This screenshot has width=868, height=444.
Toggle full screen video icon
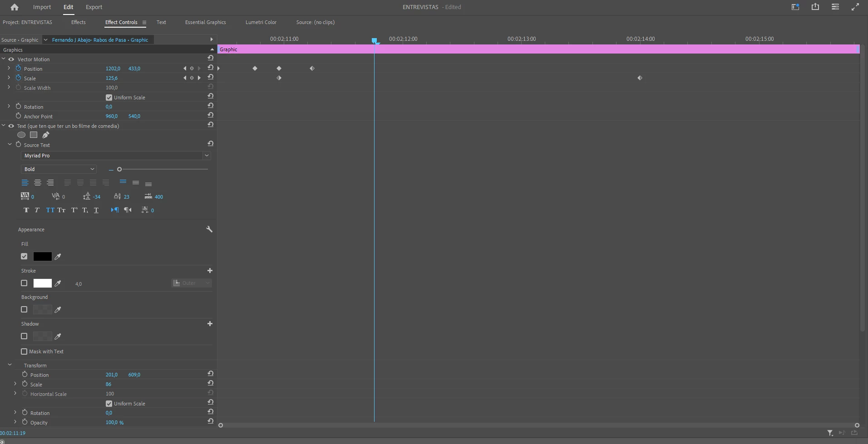855,7
